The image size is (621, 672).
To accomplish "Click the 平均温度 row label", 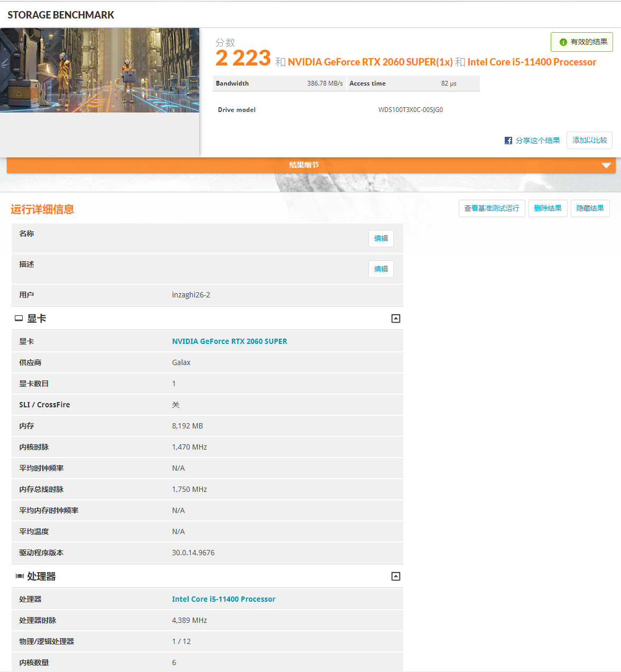I will (34, 531).
